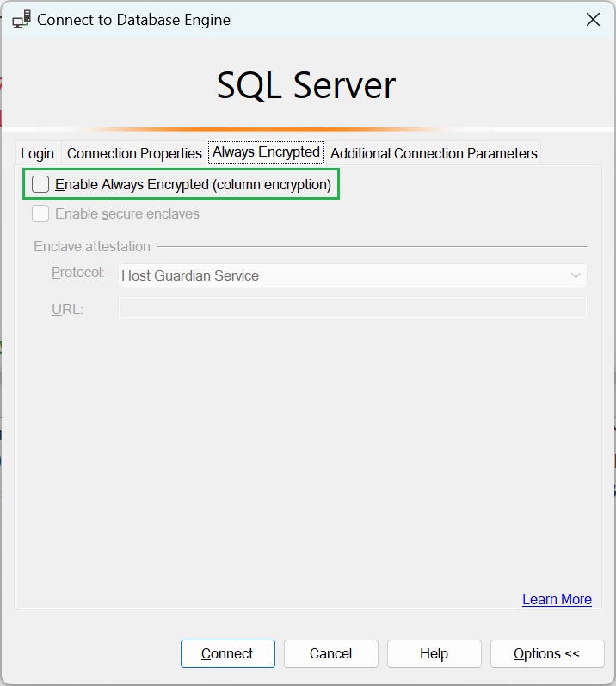Collapse options with the Options << button
The height and width of the screenshot is (686, 616).
pyautogui.click(x=546, y=653)
